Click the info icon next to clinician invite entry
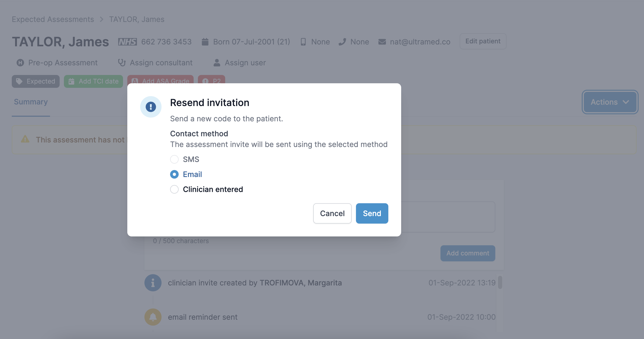 pyautogui.click(x=153, y=283)
